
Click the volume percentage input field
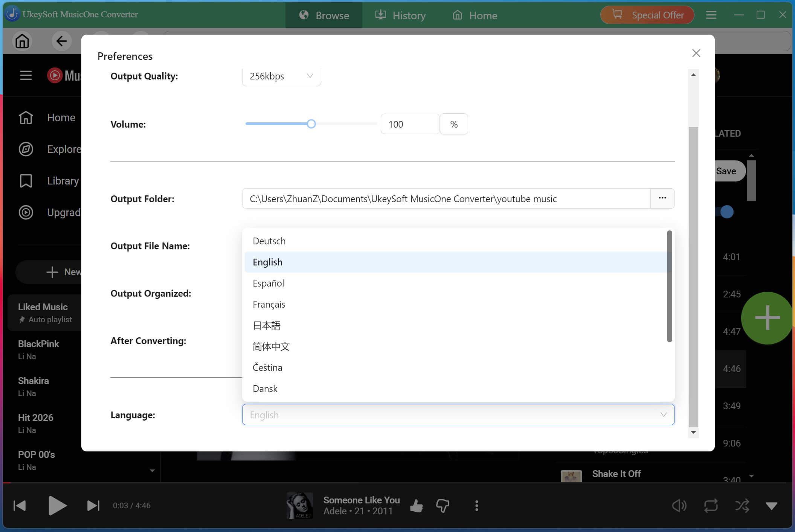pos(410,124)
